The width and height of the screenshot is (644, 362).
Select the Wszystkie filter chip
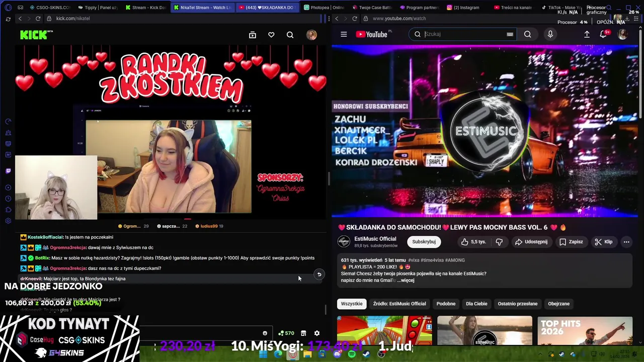pos(352,304)
